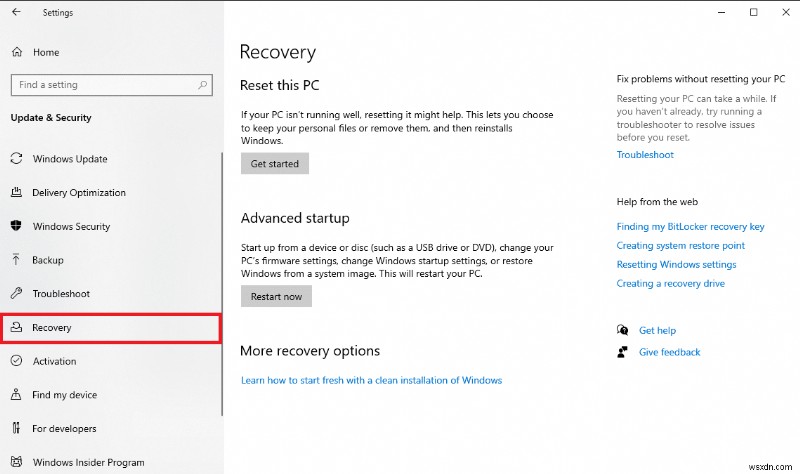Screen dimensions: 800x474
Task: Click the Troubleshoot wrench icon
Action: click(x=16, y=293)
